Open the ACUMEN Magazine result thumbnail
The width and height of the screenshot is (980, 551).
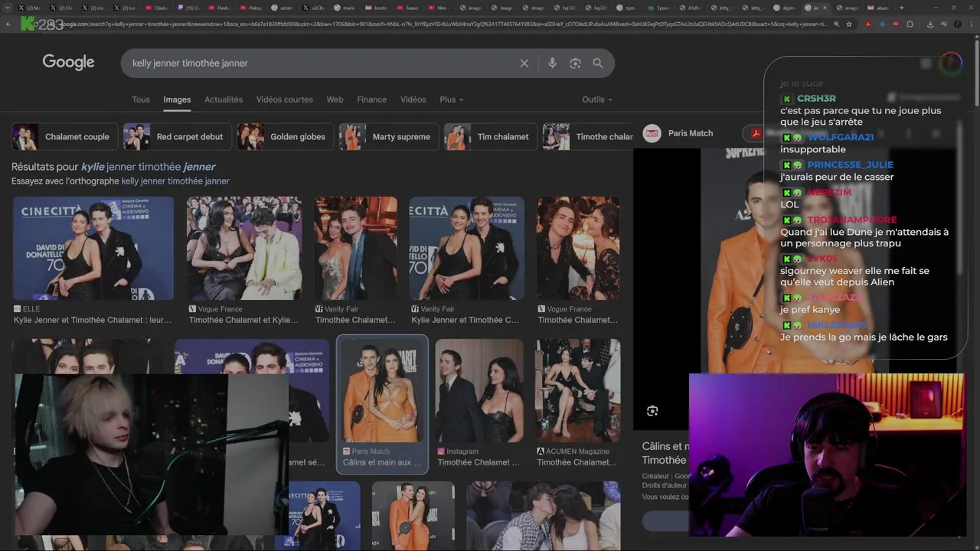coord(578,391)
